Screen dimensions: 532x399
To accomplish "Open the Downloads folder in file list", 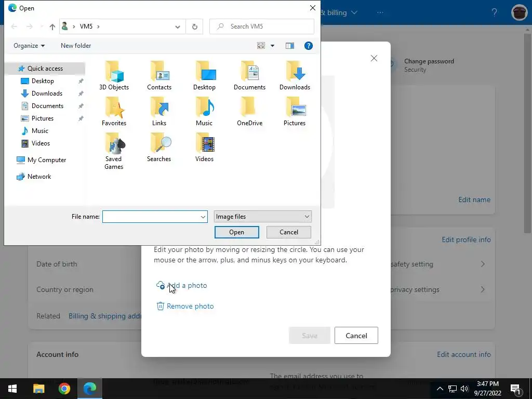I will (x=295, y=76).
